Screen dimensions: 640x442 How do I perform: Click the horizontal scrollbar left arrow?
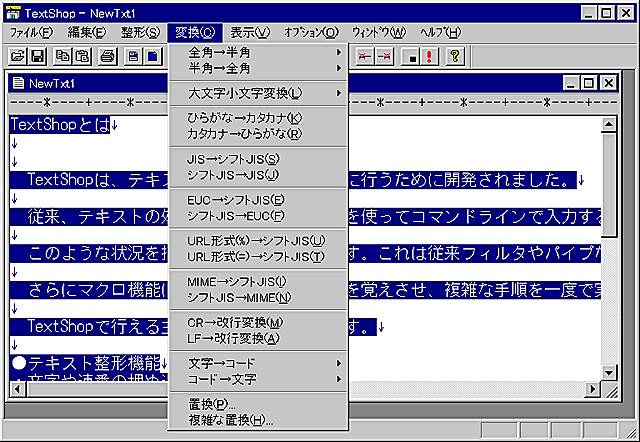coord(18,389)
